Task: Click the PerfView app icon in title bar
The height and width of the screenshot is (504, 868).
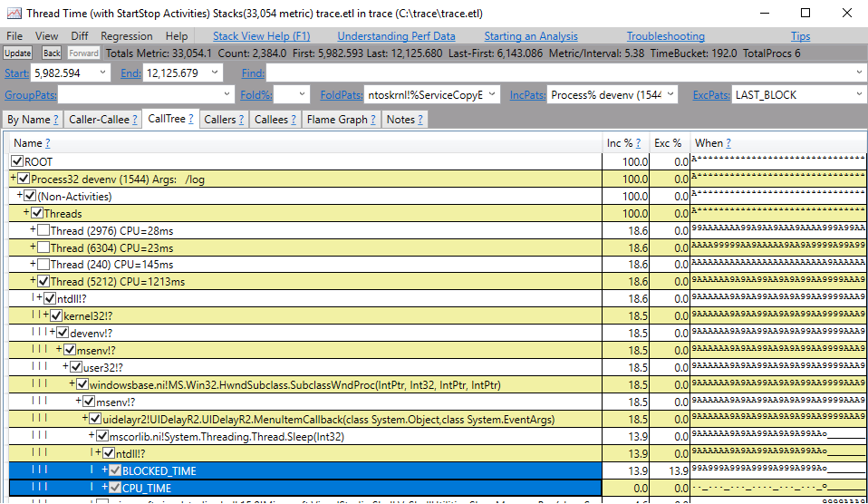Action: point(14,14)
